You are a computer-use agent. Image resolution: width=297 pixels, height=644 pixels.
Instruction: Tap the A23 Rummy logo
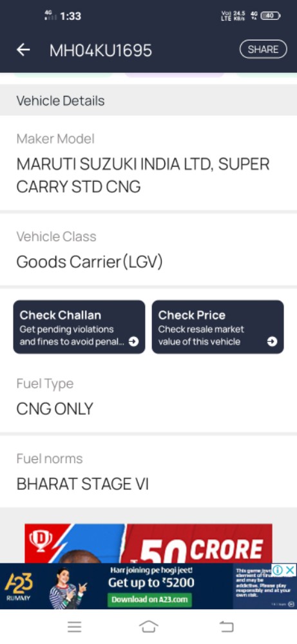19,586
